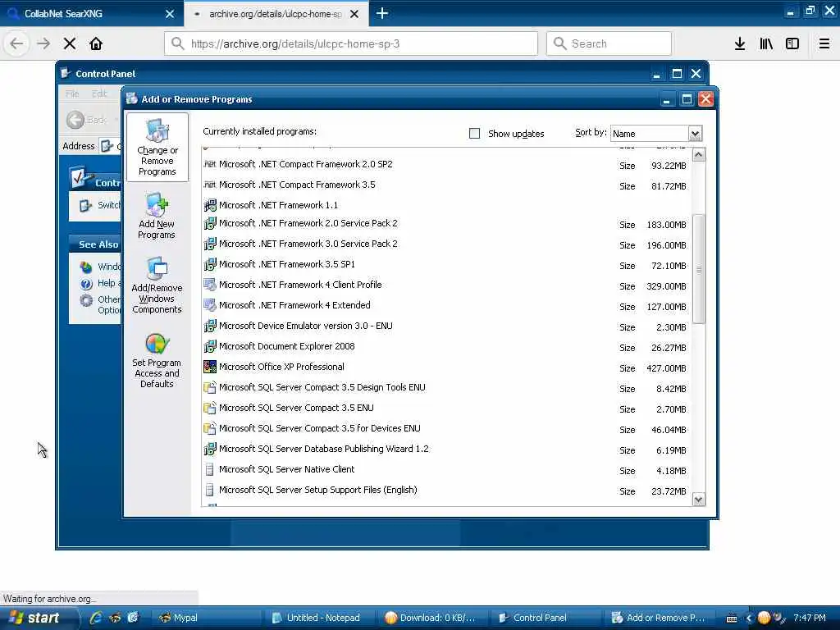The width and height of the screenshot is (840, 630).
Task: Click icon of Microsoft .NET Compact Framework 2.0 SP2
Action: point(210,164)
